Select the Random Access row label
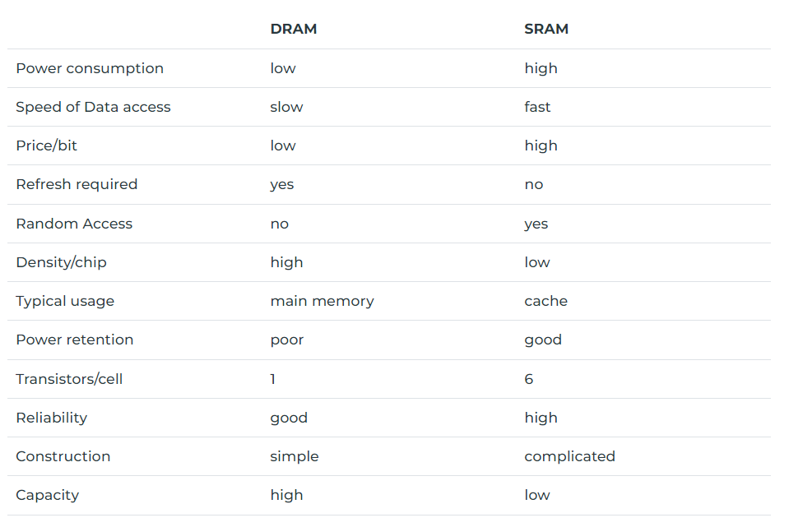This screenshot has width=812, height=527. pos(74,224)
